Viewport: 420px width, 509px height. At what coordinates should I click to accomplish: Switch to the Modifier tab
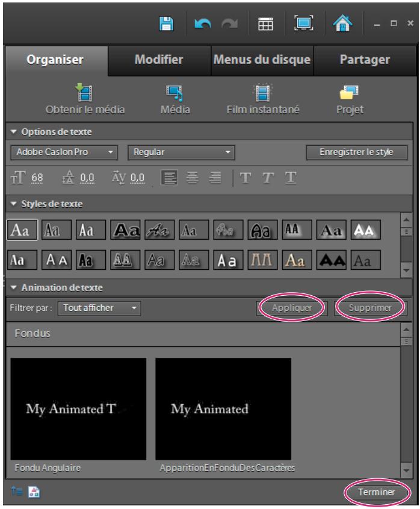[159, 60]
